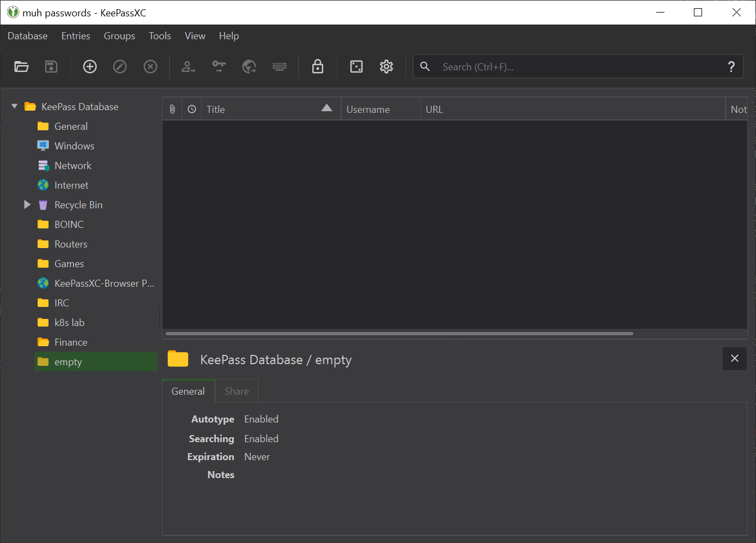This screenshot has width=756, height=543.
Task: Open the Tools menu
Action: point(159,36)
